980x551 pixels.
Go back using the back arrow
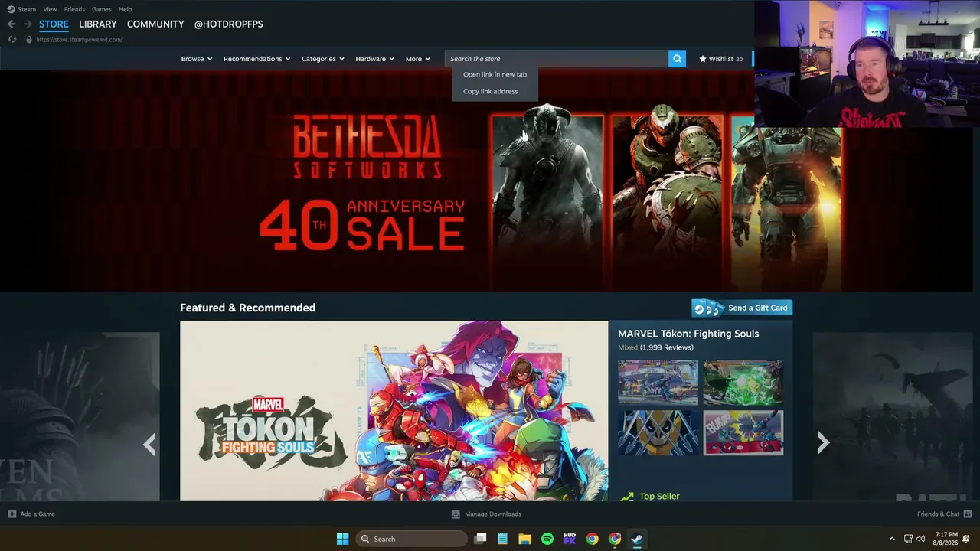pyautogui.click(x=11, y=24)
